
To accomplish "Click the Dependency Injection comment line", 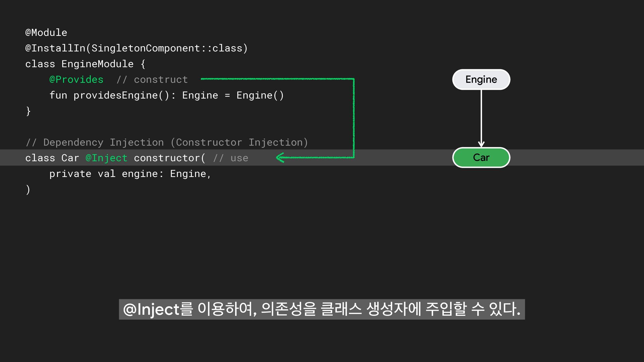I will [x=167, y=142].
